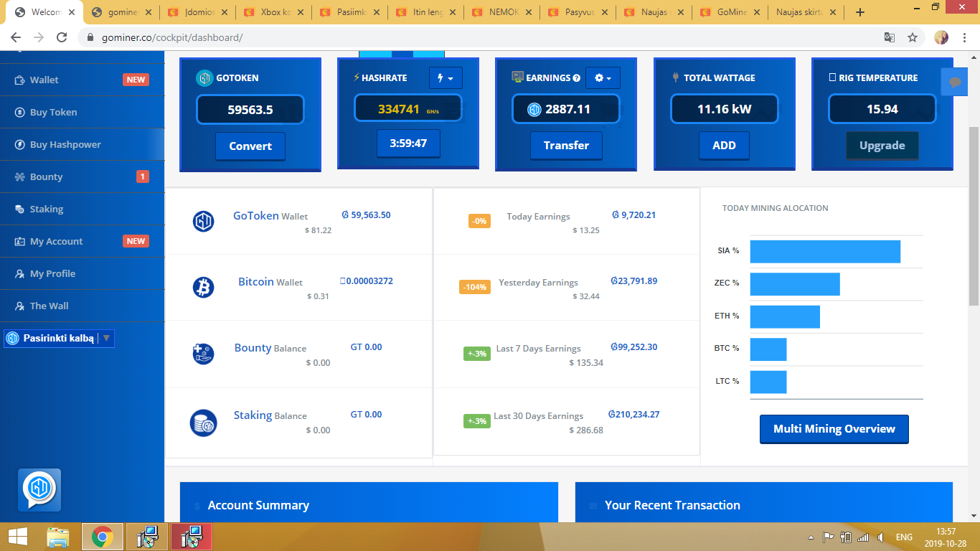Click the GoToken card logo icon
The image size is (980, 551).
(205, 78)
